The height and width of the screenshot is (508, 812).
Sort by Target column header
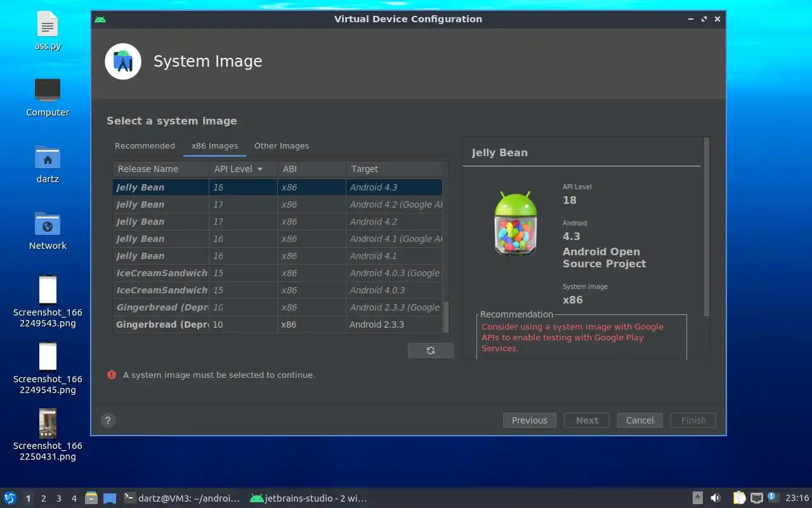pos(394,169)
